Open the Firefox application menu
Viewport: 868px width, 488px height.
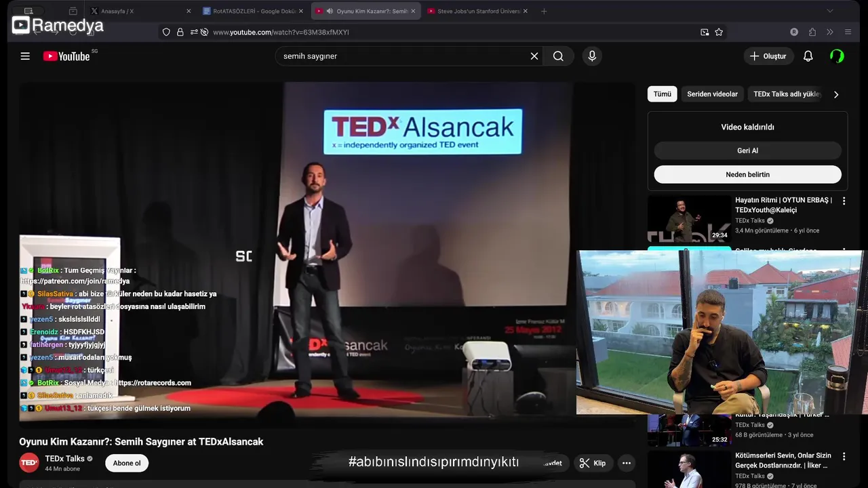(848, 32)
